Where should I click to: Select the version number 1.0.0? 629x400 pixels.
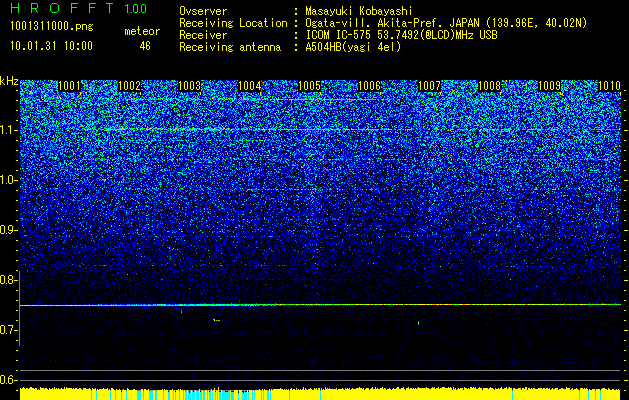point(135,9)
